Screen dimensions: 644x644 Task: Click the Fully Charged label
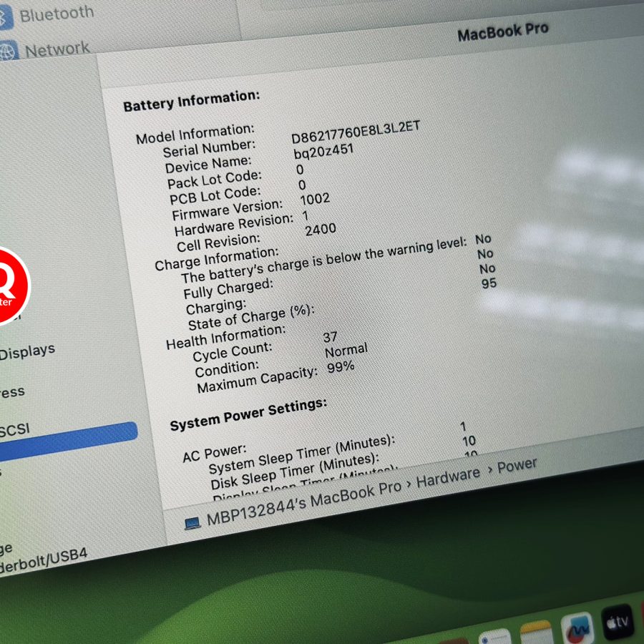(228, 289)
